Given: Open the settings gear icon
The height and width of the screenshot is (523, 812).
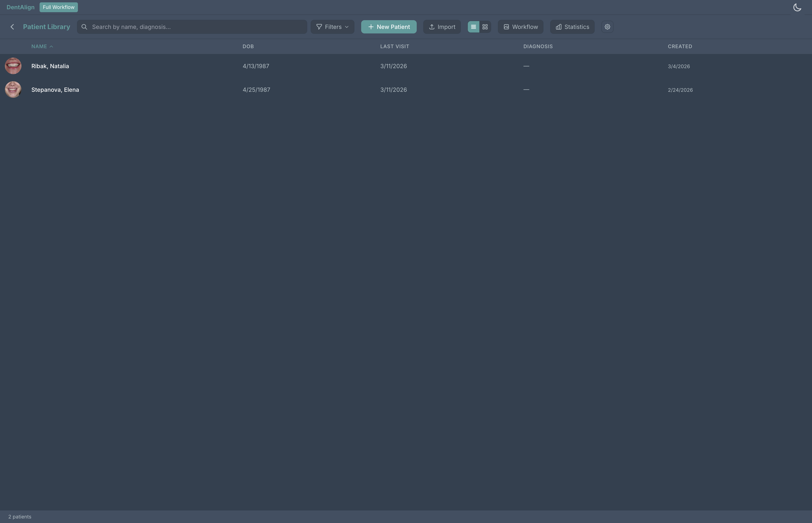Looking at the screenshot, I should (x=607, y=27).
